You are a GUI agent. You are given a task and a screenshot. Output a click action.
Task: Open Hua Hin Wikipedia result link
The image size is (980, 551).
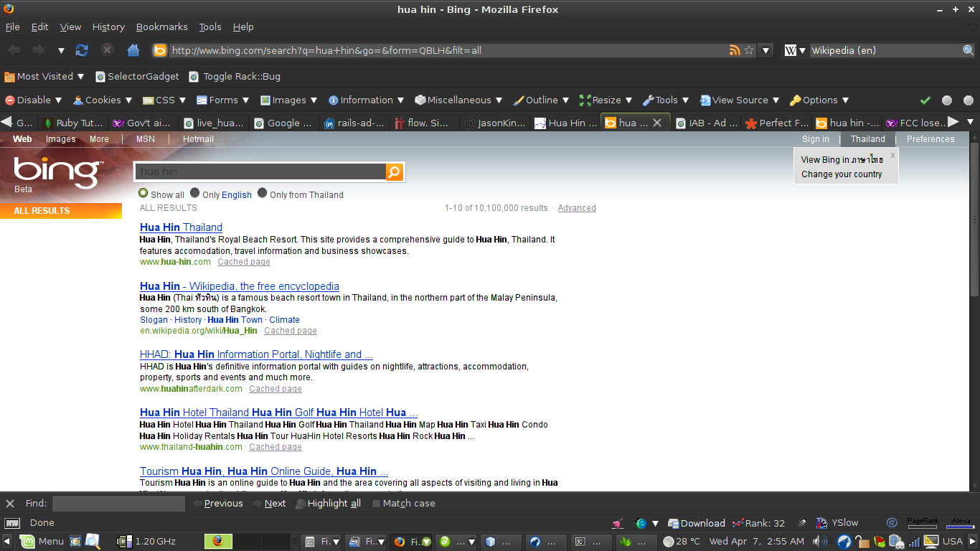pyautogui.click(x=240, y=286)
